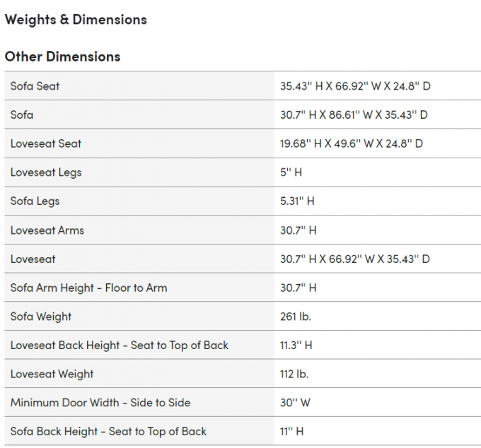Screen dimensions: 481x448
Task: Click the Sofa Legs 5.31" H value
Action: coord(297,201)
